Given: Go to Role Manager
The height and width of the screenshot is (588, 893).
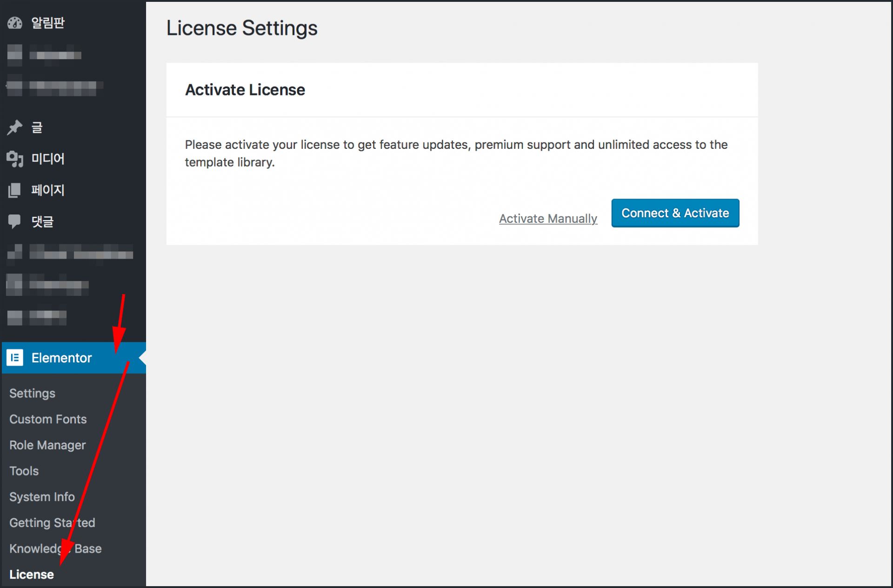Looking at the screenshot, I should point(47,445).
